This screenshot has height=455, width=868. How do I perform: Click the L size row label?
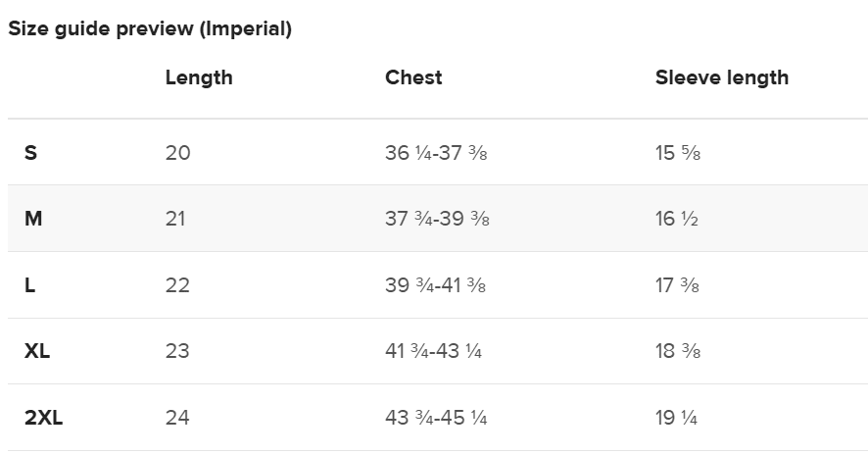click(x=29, y=284)
